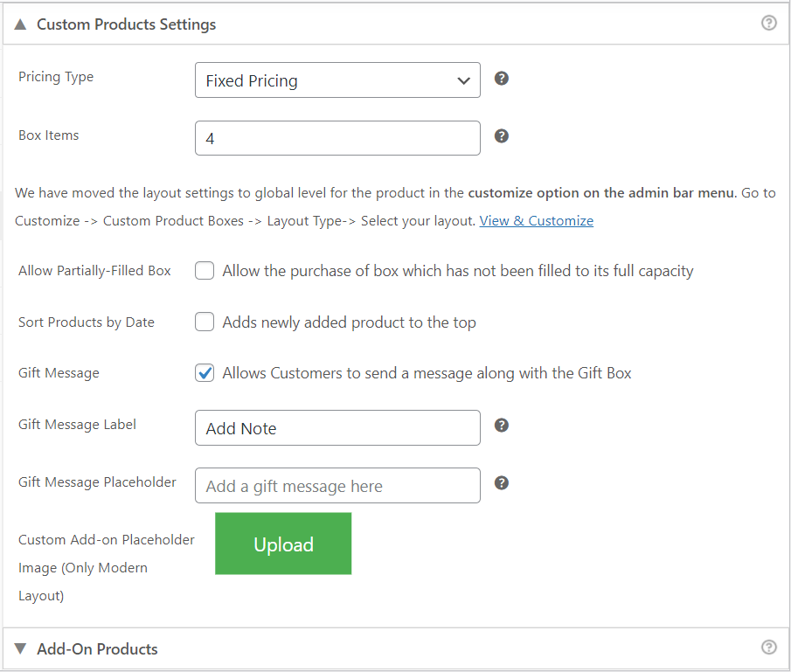
Task: Disable the Gift Message checkbox
Action: pos(204,372)
